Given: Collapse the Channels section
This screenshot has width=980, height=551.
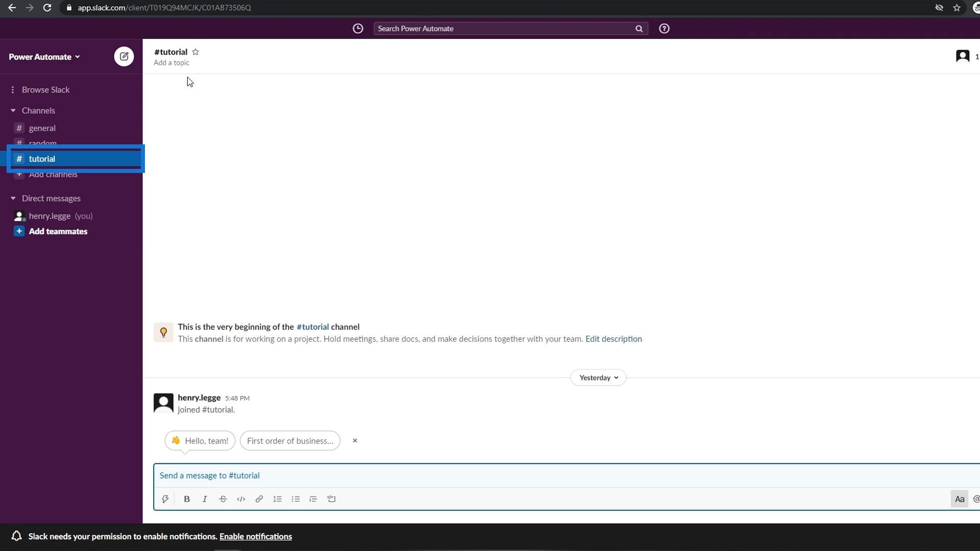Looking at the screenshot, I should coord(13,111).
